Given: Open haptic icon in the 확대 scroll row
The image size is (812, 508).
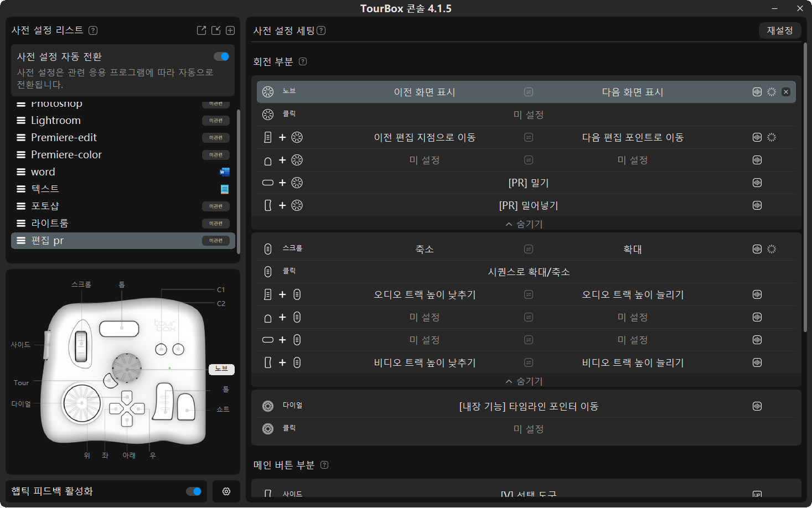Looking at the screenshot, I should coord(757,249).
